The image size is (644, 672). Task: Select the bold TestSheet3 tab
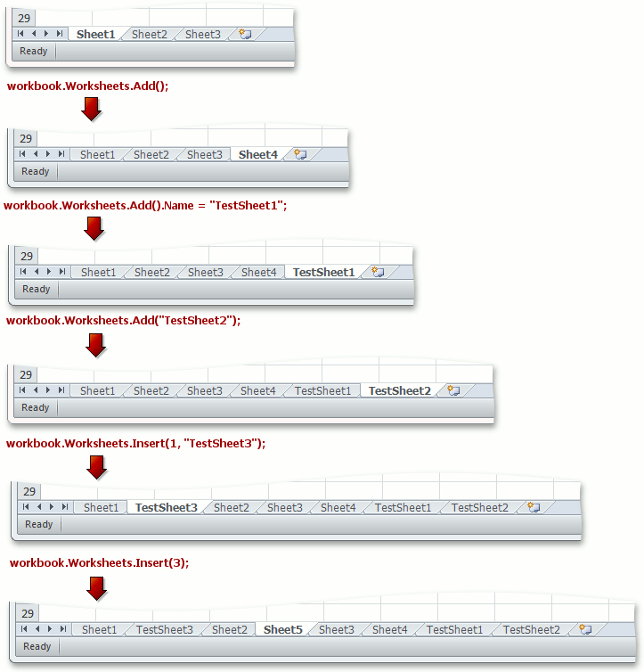(x=167, y=507)
